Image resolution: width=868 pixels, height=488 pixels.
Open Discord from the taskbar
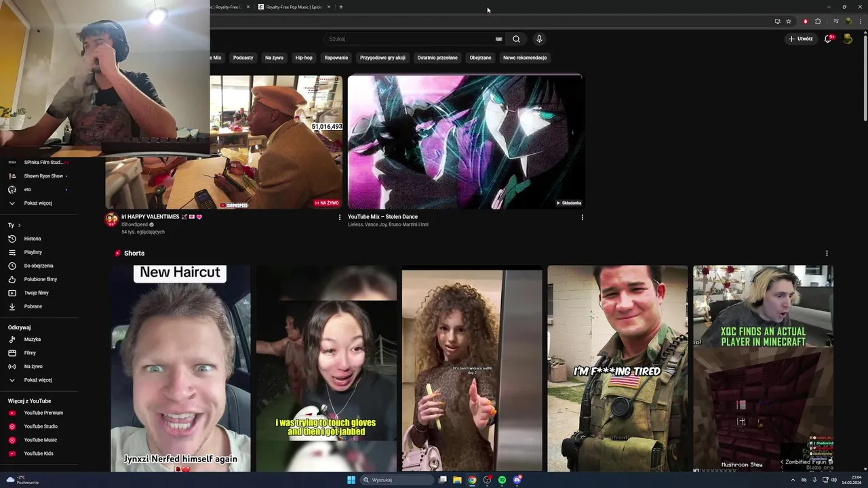517,480
